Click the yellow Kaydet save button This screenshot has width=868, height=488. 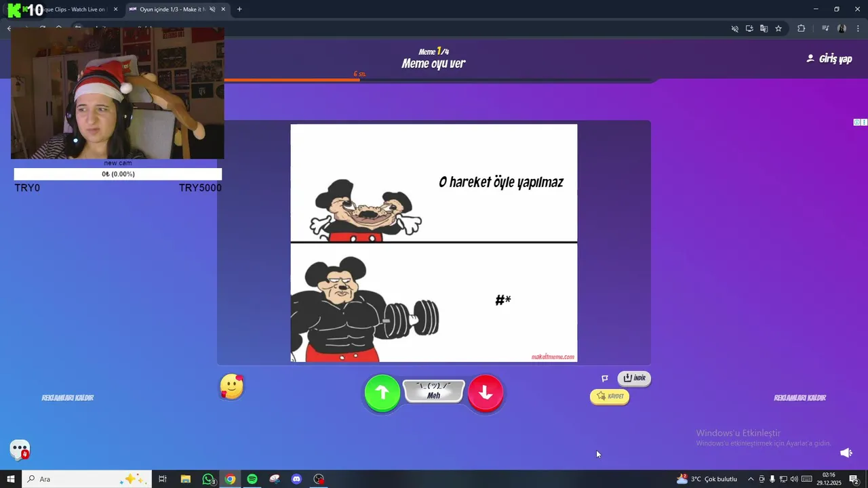click(610, 396)
